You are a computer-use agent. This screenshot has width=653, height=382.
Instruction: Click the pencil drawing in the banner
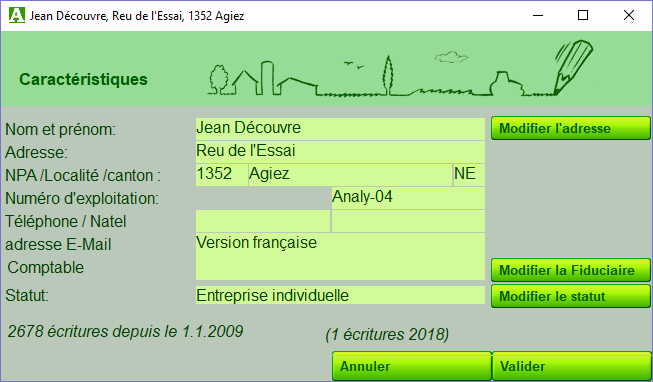tap(573, 67)
